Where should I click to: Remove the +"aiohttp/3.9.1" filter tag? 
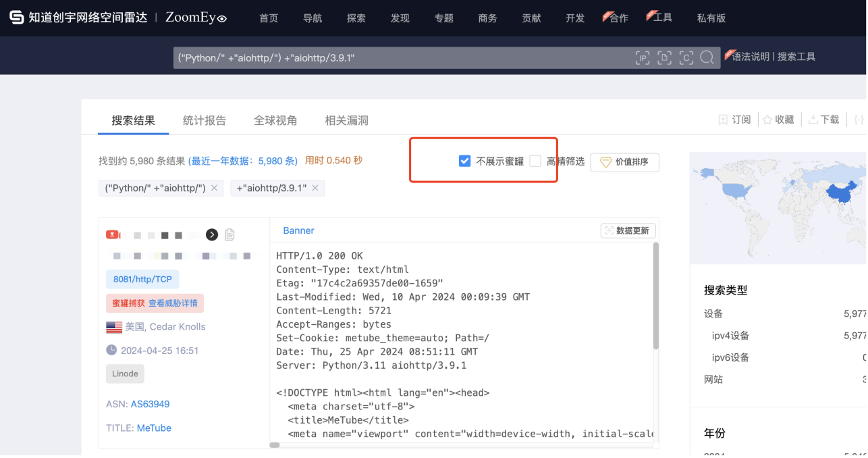click(x=315, y=188)
